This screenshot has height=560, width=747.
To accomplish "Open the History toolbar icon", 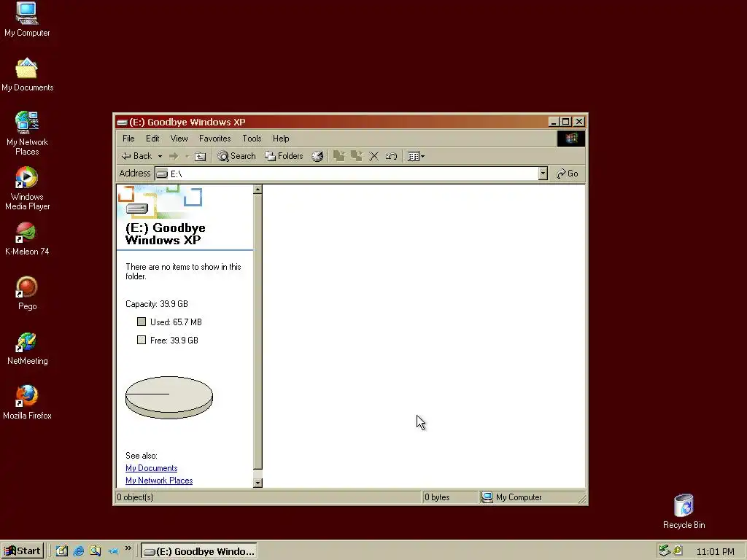I will click(x=317, y=156).
